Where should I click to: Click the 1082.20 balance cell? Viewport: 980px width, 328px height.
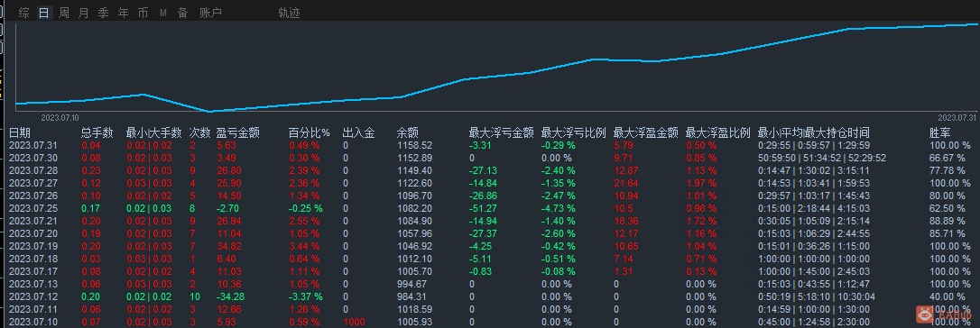(415, 208)
